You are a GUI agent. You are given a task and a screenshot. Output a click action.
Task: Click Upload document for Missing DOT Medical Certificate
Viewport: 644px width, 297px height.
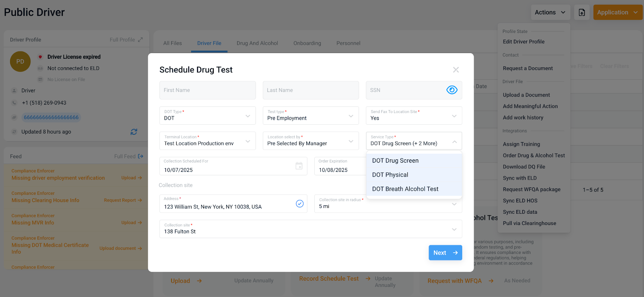pyautogui.click(x=121, y=248)
